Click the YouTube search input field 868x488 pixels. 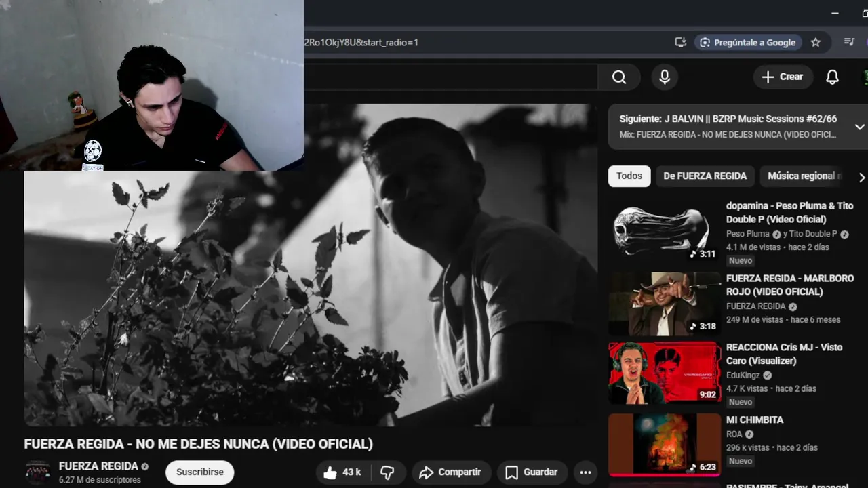pos(450,77)
